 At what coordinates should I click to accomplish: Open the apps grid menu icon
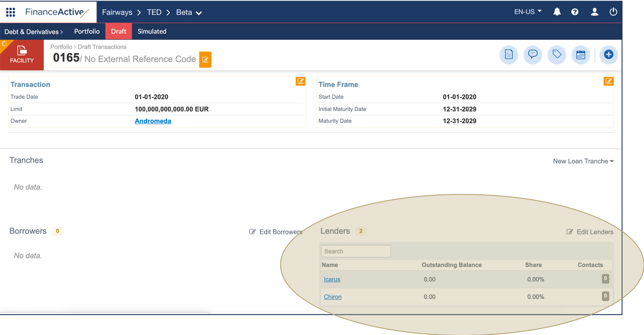tap(10, 12)
